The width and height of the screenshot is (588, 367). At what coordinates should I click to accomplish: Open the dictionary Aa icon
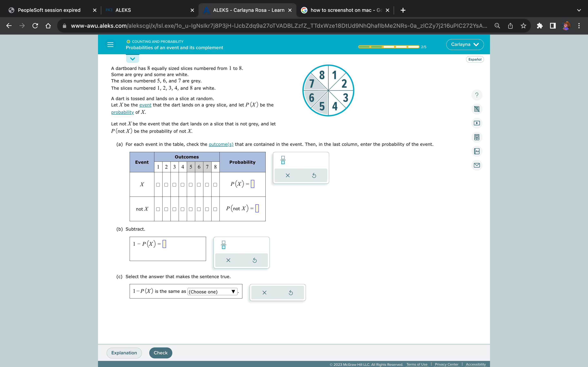click(x=477, y=151)
